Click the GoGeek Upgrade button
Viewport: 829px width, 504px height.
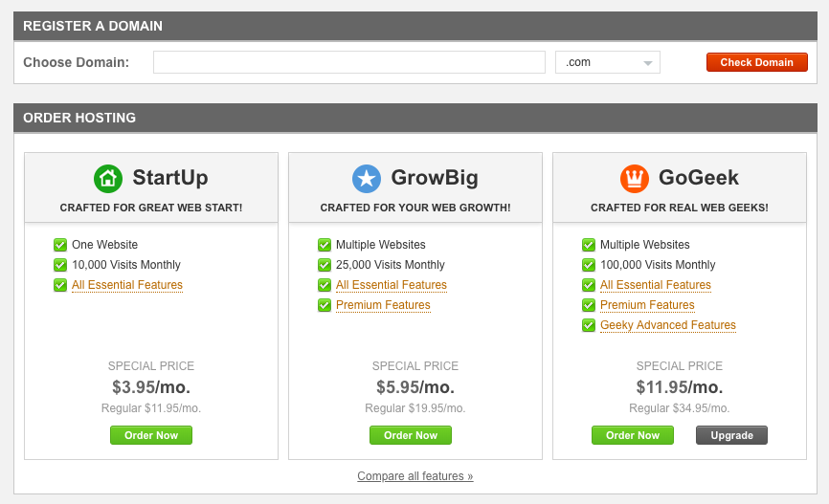pos(731,435)
